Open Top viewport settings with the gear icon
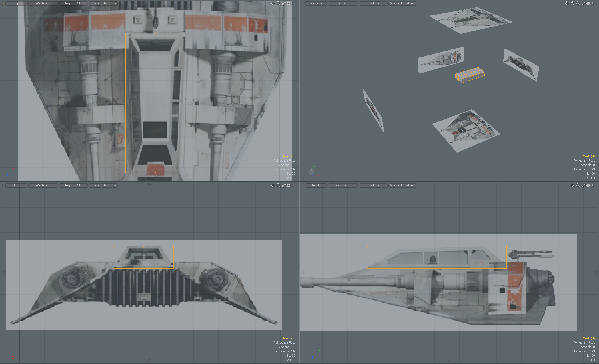The image size is (599, 364). tap(289, 3)
